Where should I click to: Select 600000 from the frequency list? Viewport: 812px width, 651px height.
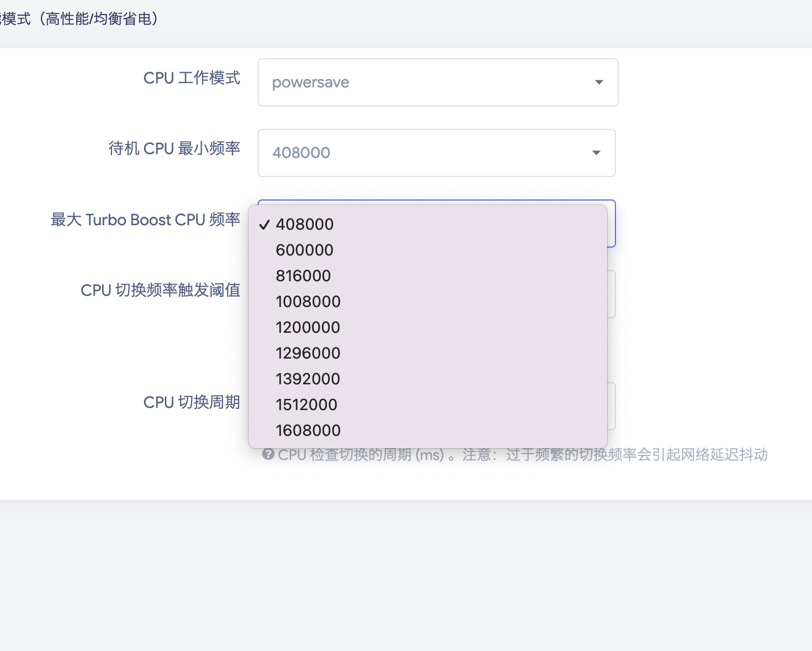coord(428,250)
